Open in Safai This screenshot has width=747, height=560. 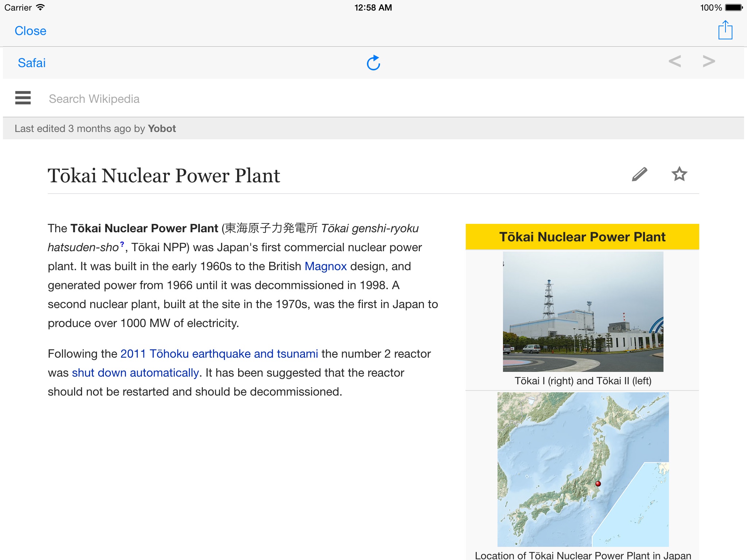point(32,63)
